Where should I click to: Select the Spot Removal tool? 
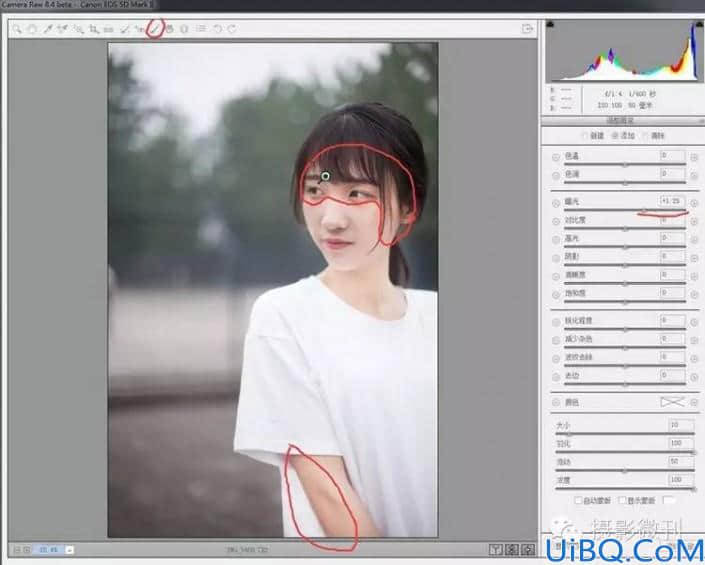click(x=125, y=29)
